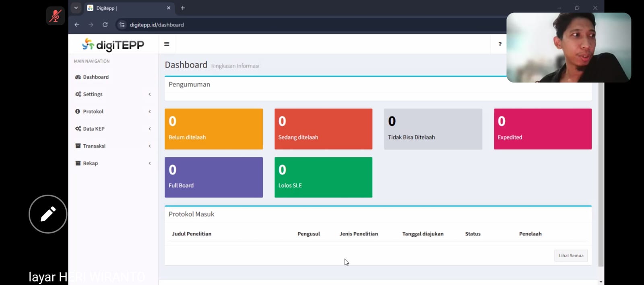Close the Digitepp browser tab
The height and width of the screenshot is (285, 644).
(169, 8)
